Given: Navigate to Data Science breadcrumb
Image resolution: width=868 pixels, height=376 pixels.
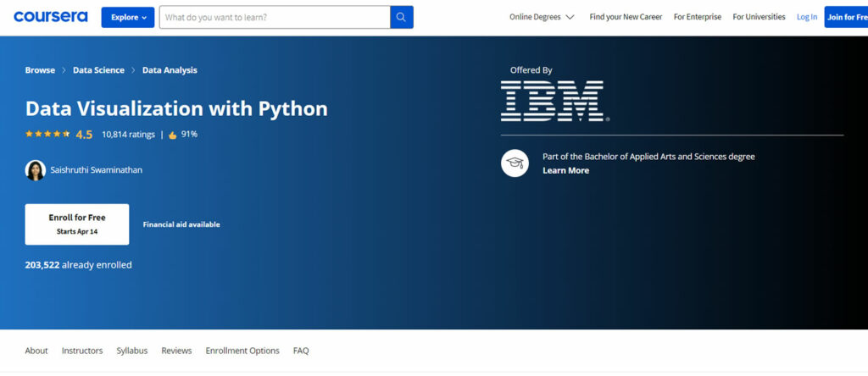Looking at the screenshot, I should [98, 70].
